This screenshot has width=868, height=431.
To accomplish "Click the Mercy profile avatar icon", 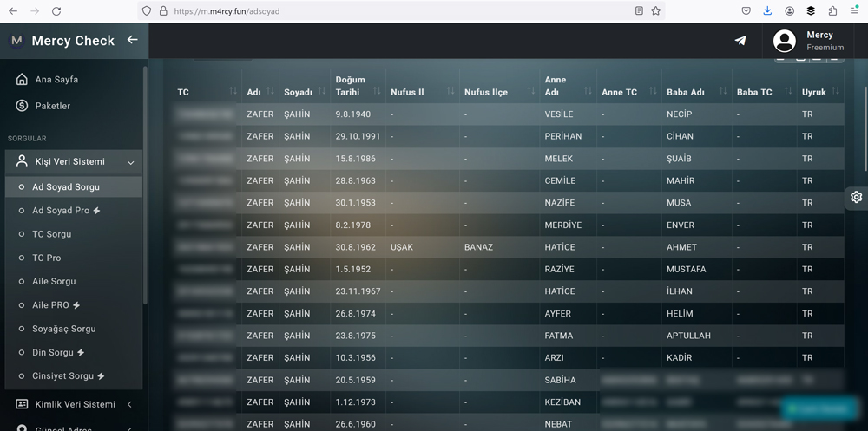I will (785, 41).
